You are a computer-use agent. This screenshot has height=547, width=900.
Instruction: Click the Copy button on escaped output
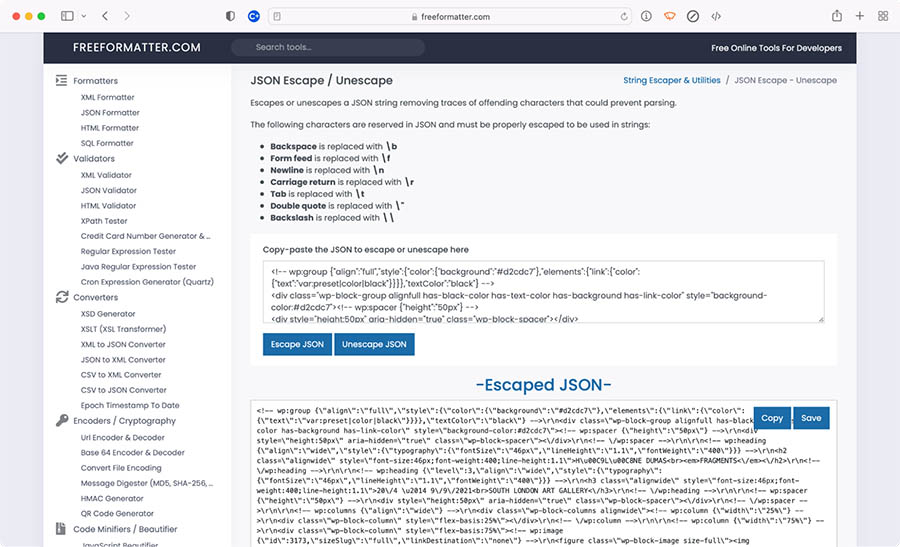(x=771, y=418)
